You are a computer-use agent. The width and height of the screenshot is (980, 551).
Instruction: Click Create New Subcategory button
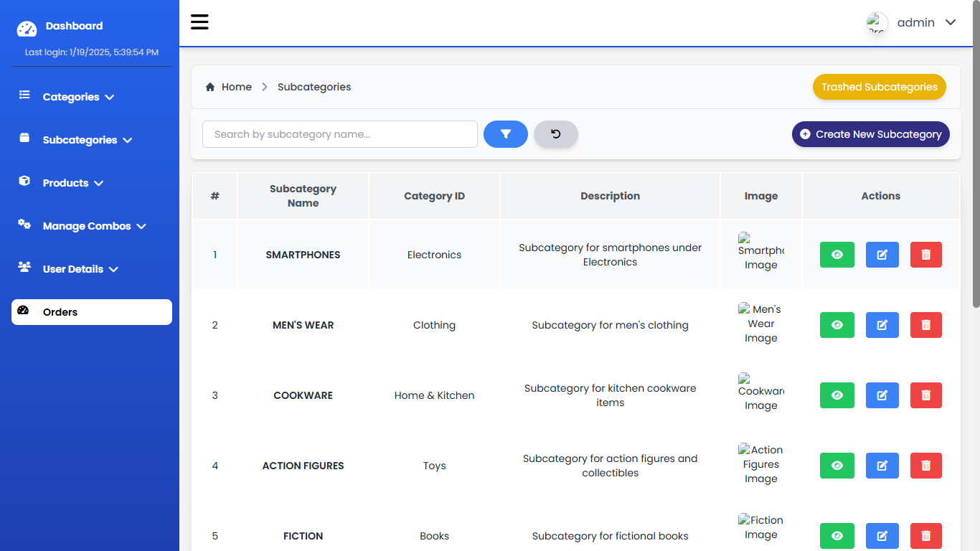tap(871, 134)
